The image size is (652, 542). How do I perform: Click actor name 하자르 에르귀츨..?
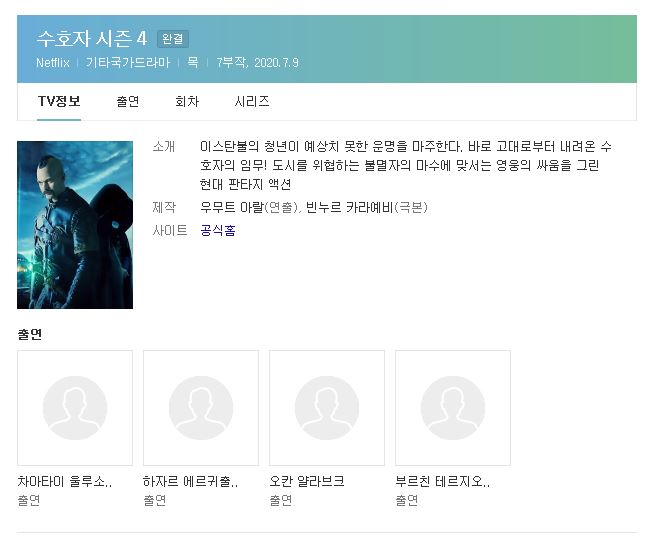190,481
